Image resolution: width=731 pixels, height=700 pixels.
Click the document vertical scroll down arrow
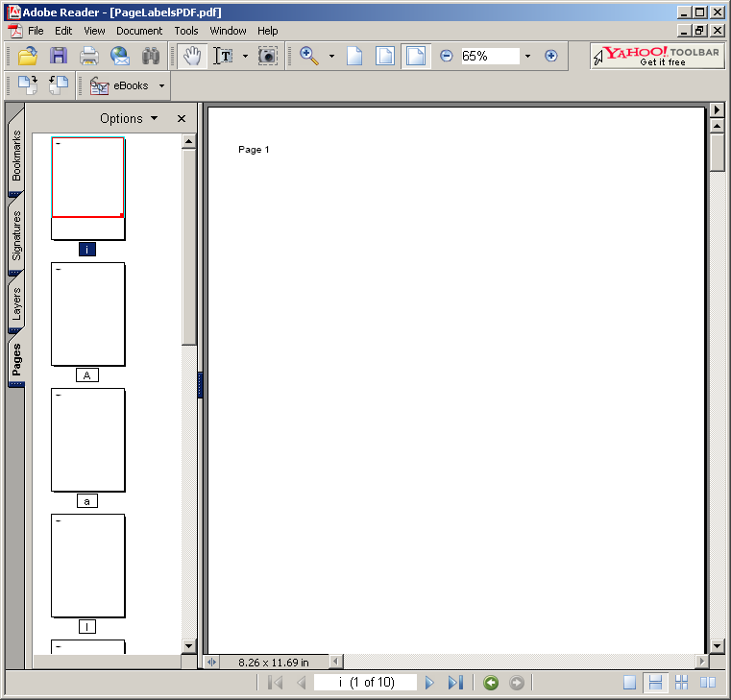click(717, 646)
